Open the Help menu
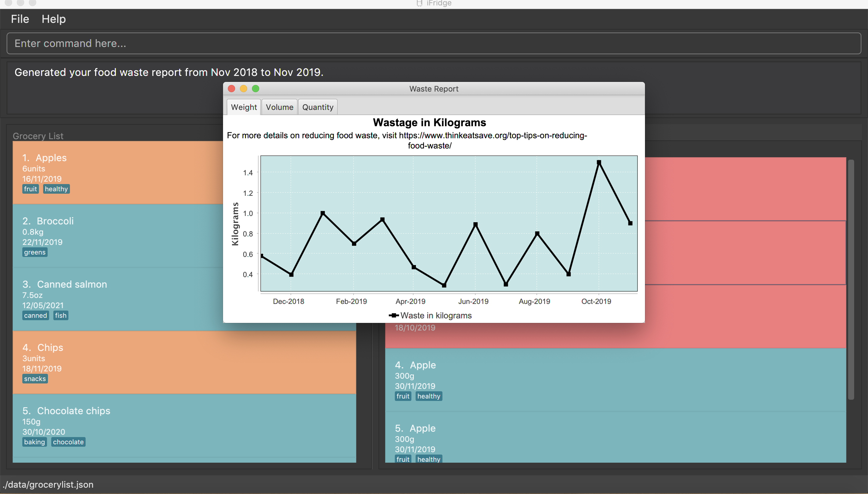The image size is (868, 494). pos(54,19)
